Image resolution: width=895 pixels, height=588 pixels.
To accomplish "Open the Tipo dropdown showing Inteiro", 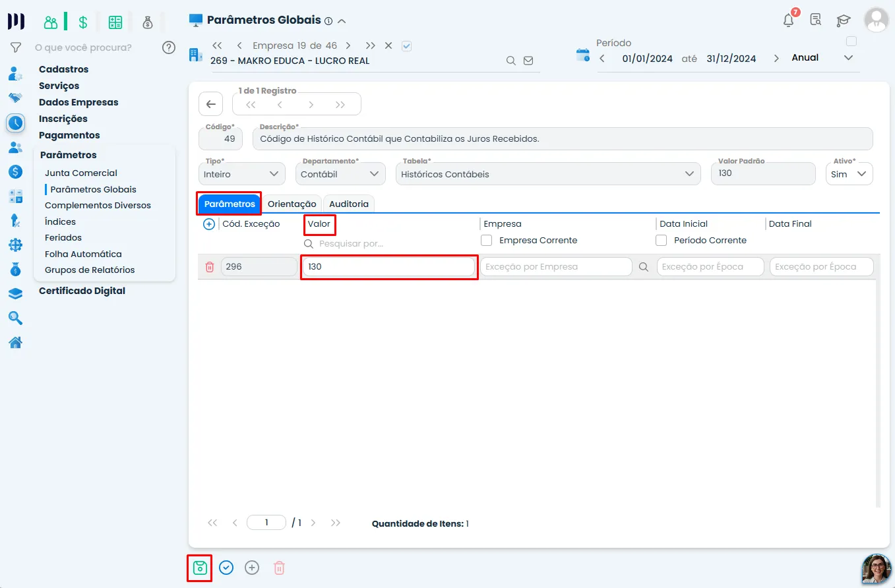I will pyautogui.click(x=242, y=174).
